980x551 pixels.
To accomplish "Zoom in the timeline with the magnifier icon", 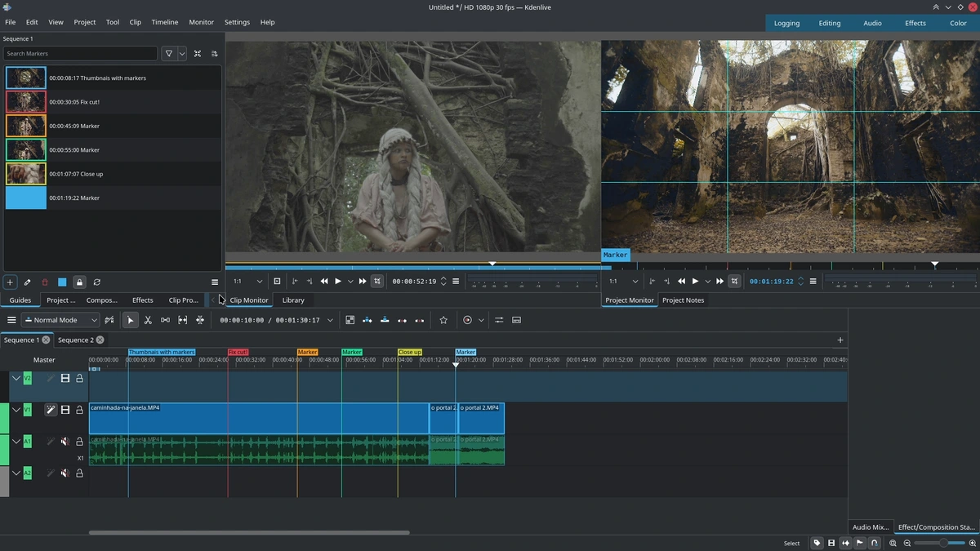I will click(x=972, y=543).
